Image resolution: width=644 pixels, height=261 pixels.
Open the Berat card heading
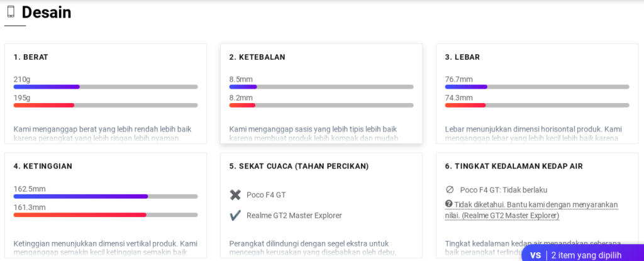coord(31,57)
